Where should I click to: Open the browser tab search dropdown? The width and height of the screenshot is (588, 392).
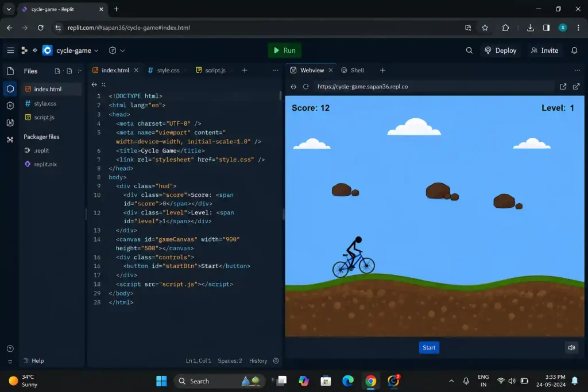point(9,9)
